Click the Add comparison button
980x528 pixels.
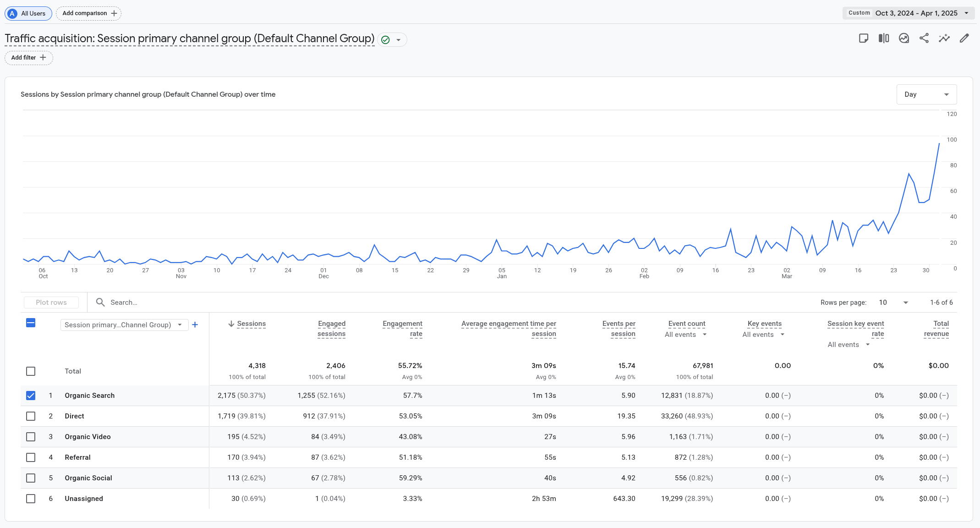click(x=89, y=13)
